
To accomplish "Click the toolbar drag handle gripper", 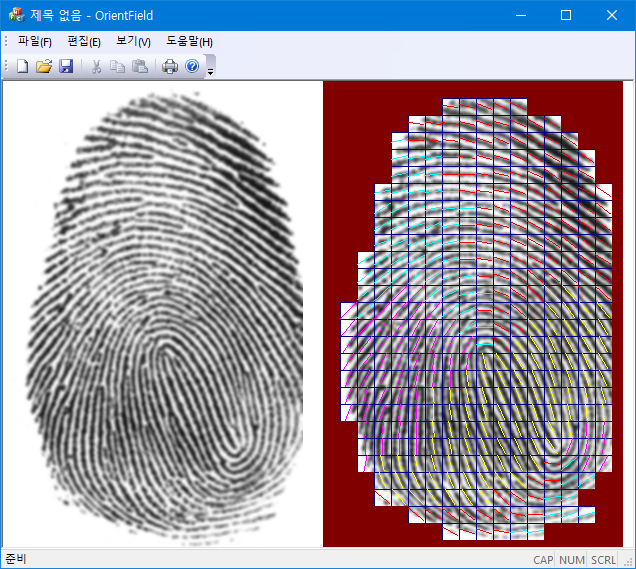I will pyautogui.click(x=6, y=66).
